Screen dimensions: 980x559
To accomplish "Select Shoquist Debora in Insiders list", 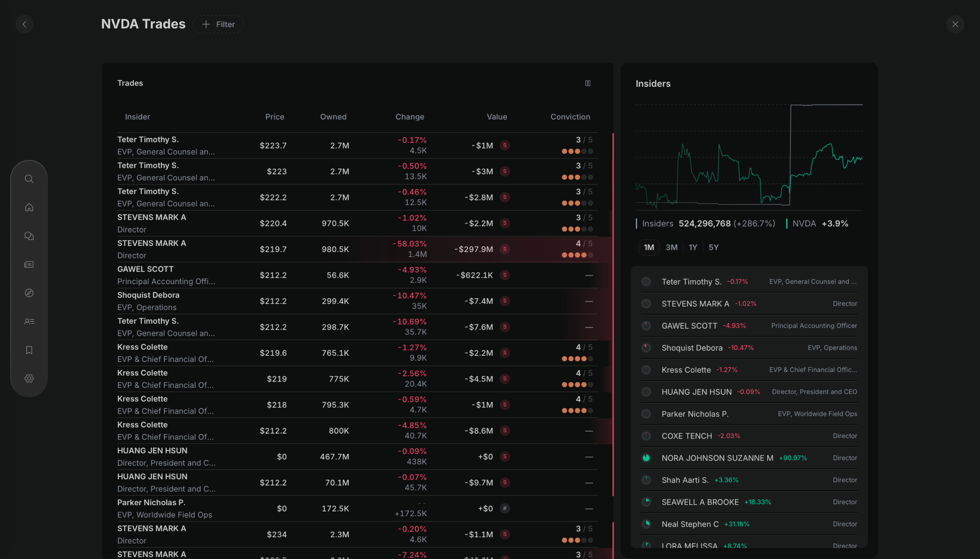I will pos(749,348).
